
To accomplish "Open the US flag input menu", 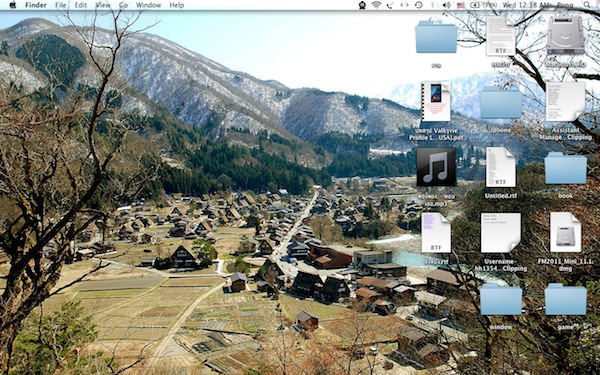I will point(460,5).
